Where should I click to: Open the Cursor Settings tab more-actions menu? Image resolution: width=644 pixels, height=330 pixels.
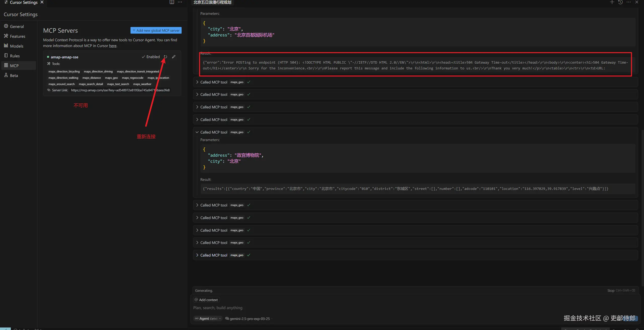click(x=180, y=2)
